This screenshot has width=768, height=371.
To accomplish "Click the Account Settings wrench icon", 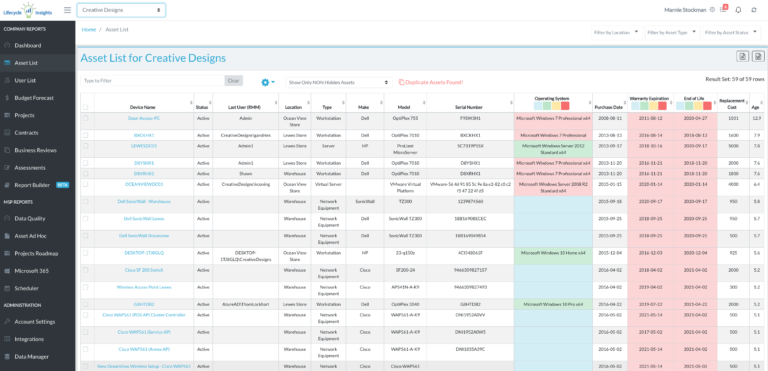I will 7,322.
